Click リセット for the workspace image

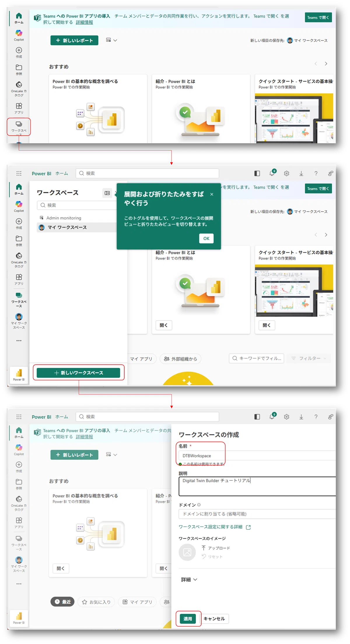(212, 556)
